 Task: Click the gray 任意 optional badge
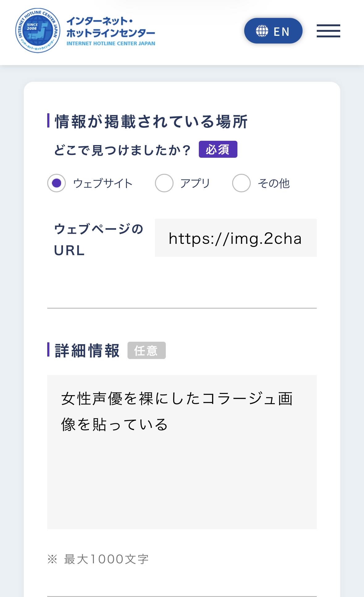click(146, 350)
